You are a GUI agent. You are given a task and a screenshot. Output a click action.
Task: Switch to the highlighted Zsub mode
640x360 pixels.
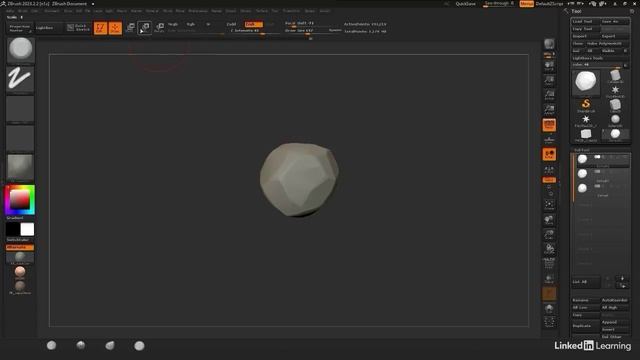click(253, 24)
